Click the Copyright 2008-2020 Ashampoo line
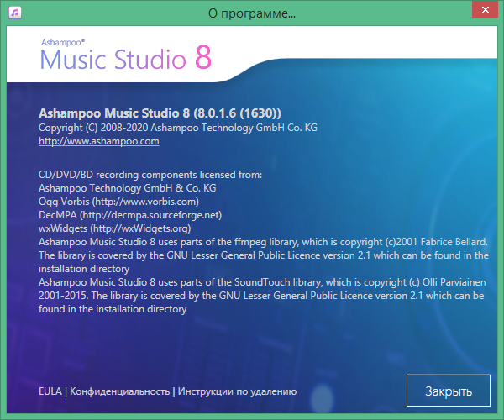504x420 pixels. tap(178, 128)
